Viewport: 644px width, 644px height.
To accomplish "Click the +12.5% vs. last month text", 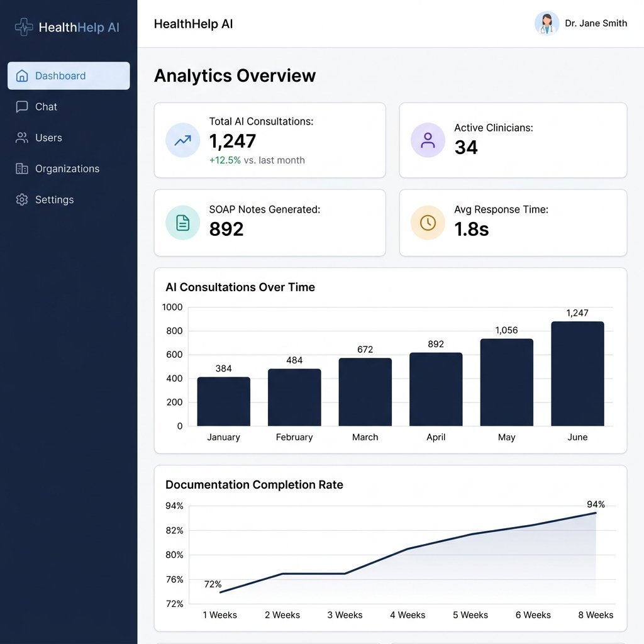I will click(x=257, y=160).
